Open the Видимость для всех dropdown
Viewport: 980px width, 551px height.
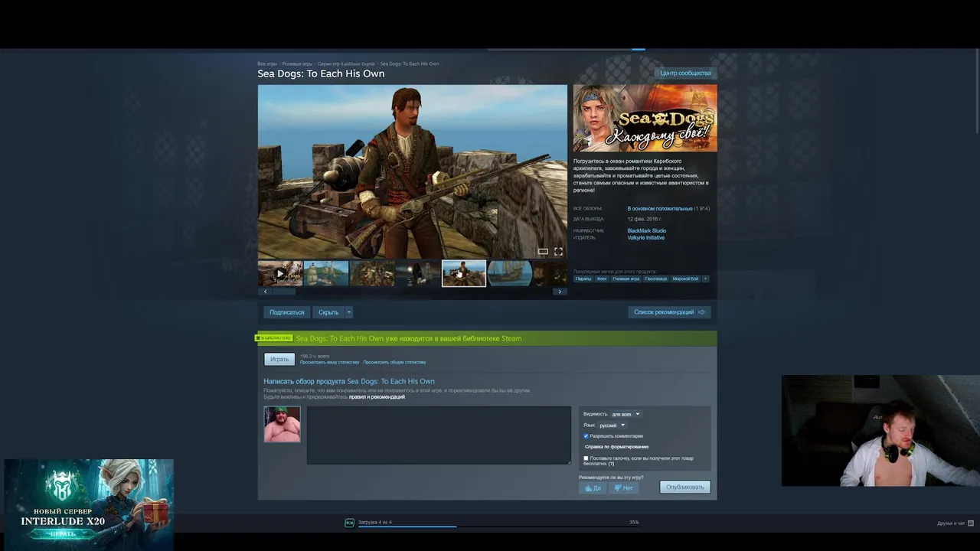(x=626, y=414)
